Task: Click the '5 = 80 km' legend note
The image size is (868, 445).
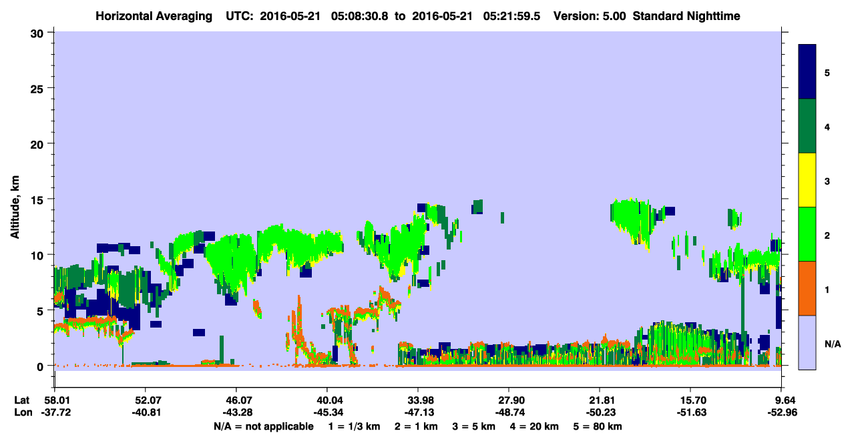Action: [x=599, y=426]
